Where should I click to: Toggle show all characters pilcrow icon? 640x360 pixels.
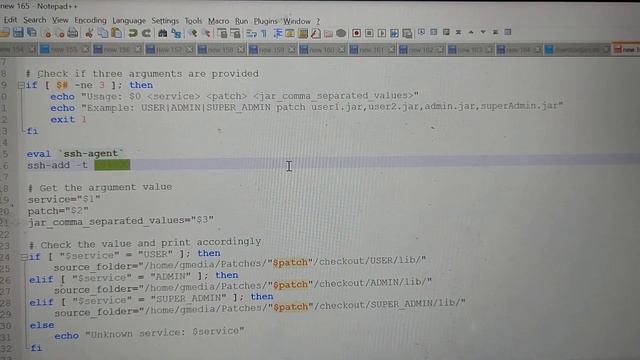pos(264,33)
